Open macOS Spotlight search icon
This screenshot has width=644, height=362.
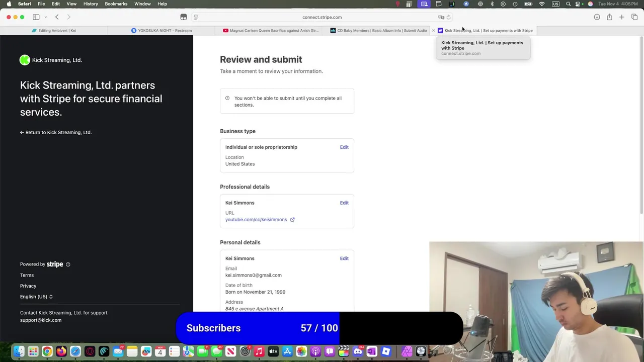click(x=569, y=4)
